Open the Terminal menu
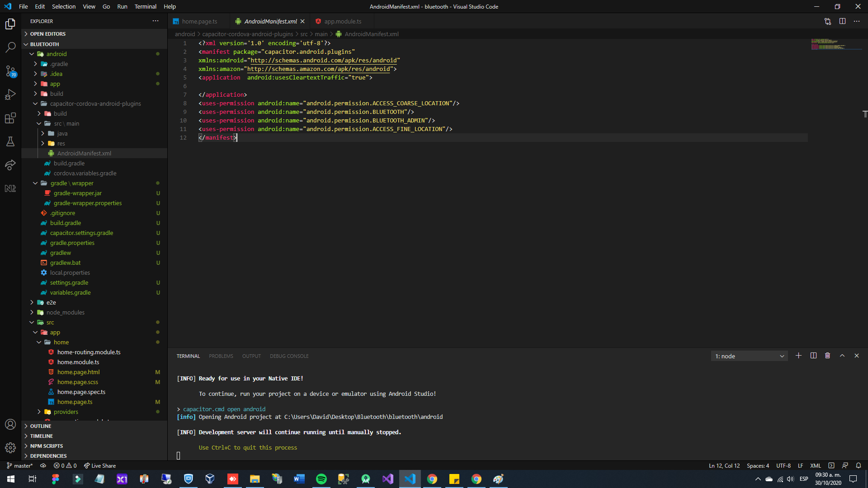Image resolution: width=868 pixels, height=488 pixels. point(145,6)
